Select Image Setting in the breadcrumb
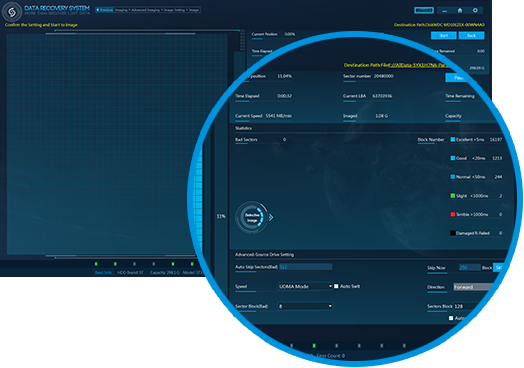The width and height of the screenshot is (524, 368). pos(175,10)
